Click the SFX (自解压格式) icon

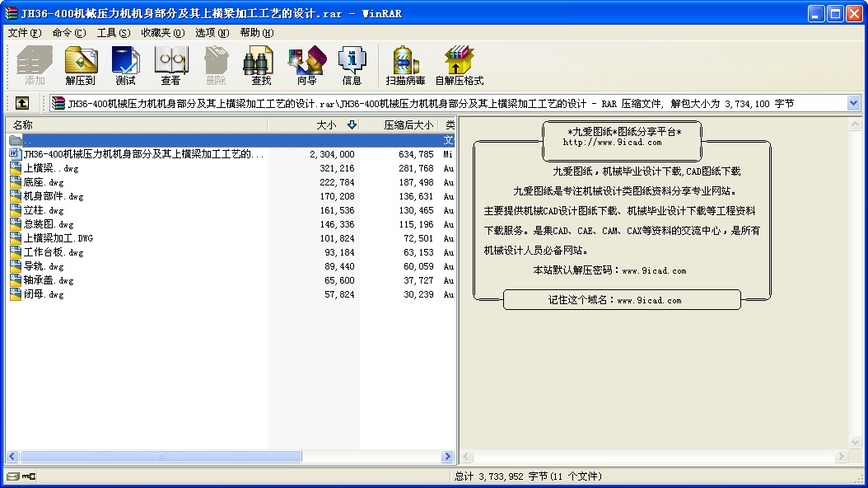coord(459,66)
